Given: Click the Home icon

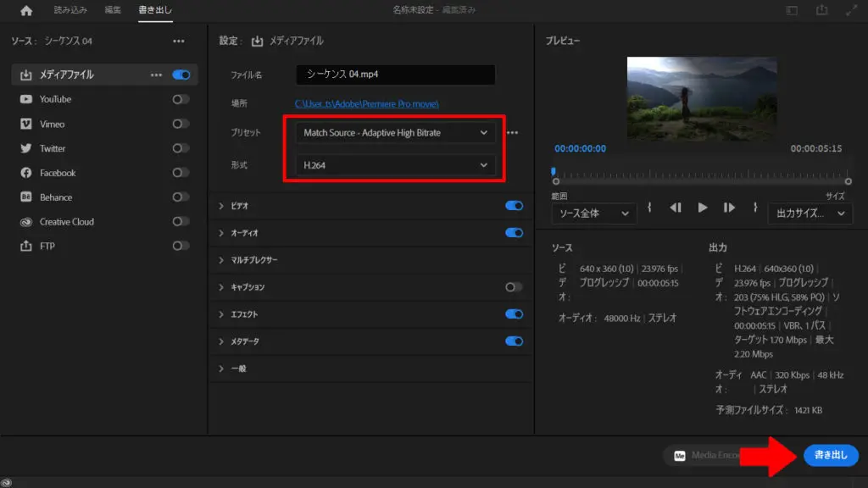Looking at the screenshot, I should click(26, 11).
